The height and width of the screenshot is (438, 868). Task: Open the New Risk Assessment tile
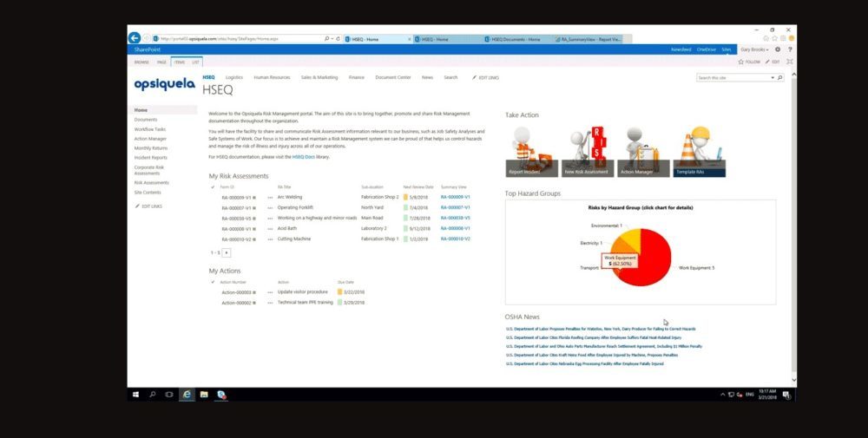pyautogui.click(x=586, y=151)
